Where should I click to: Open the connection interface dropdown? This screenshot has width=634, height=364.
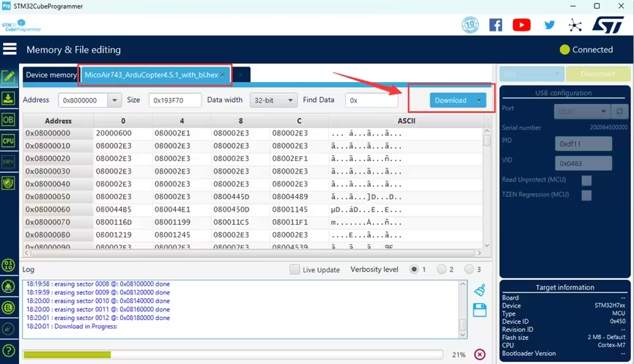(531, 74)
